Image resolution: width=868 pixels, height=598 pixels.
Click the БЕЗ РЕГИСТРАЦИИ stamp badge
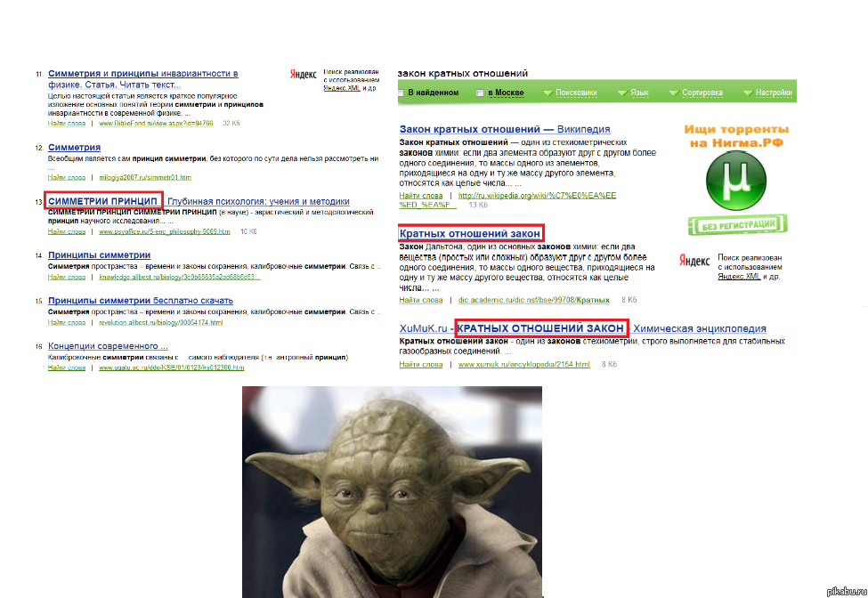737,224
